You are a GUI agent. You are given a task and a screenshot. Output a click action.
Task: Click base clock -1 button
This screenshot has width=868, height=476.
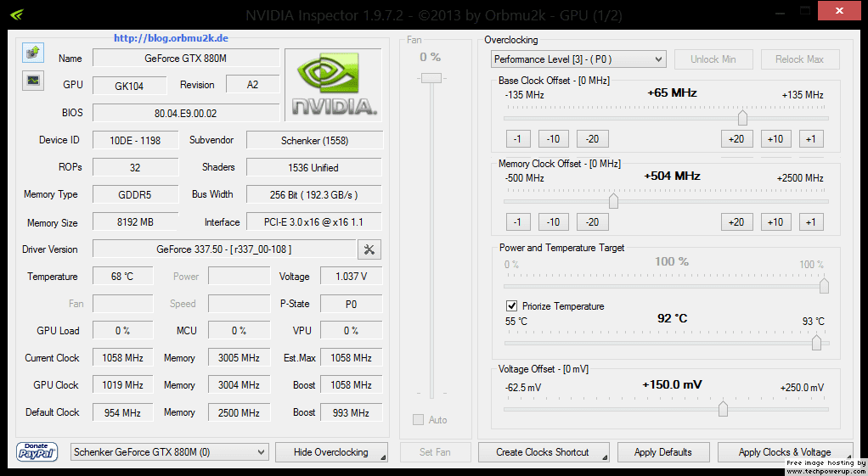(x=517, y=139)
